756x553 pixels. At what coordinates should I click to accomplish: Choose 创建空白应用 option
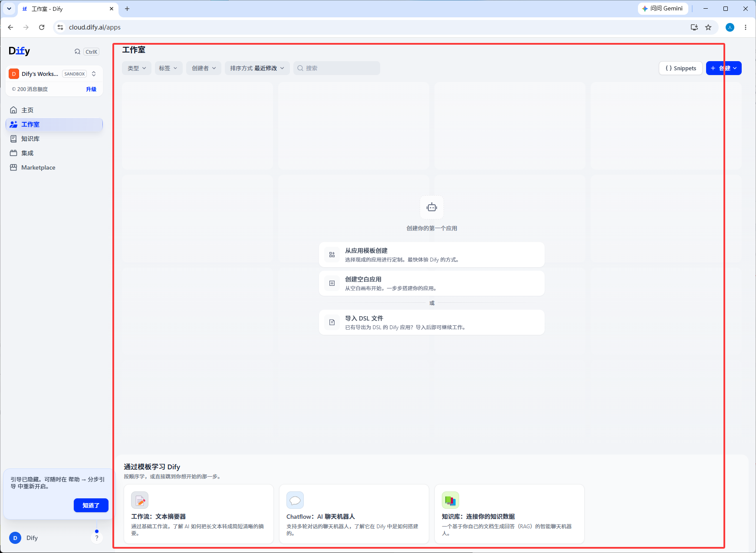[x=432, y=283]
